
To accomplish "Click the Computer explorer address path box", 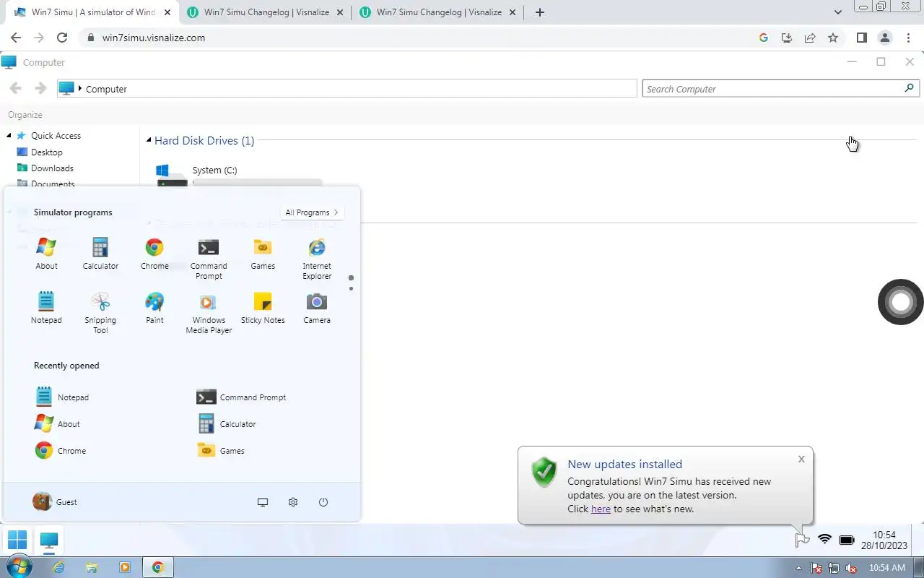I will (x=346, y=88).
